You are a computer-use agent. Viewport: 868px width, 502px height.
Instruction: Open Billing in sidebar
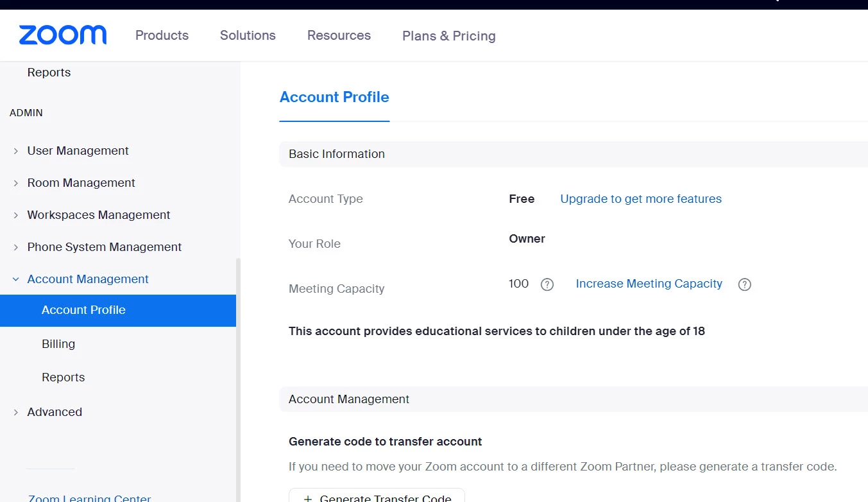point(58,344)
